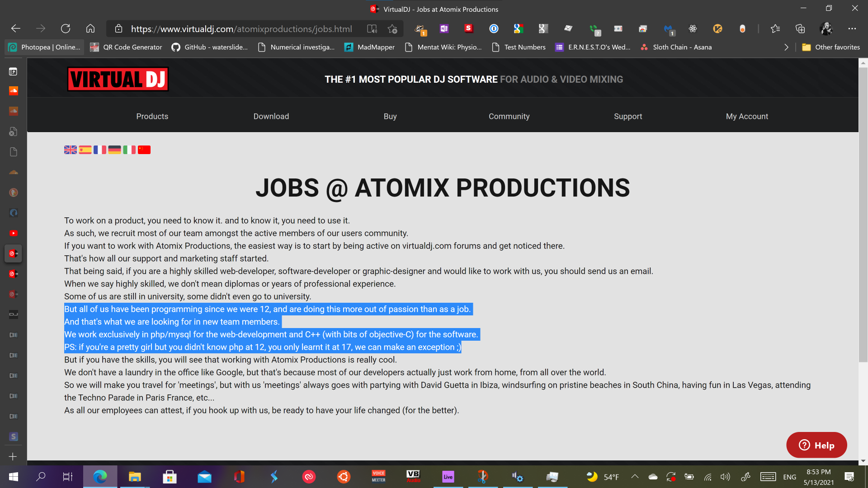Image resolution: width=868 pixels, height=488 pixels.
Task: Open the Support menu item
Action: [628, 116]
